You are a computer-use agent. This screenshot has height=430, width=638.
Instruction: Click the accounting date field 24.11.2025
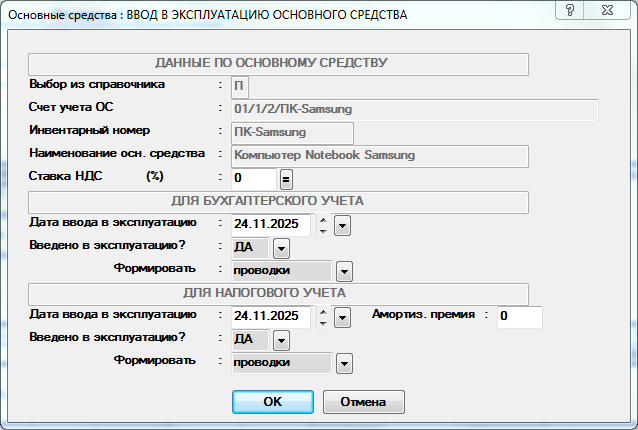click(270, 225)
